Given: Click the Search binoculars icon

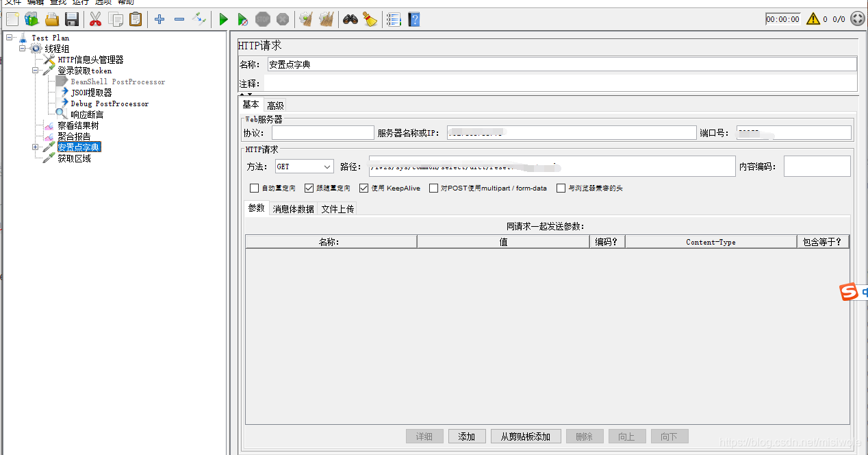Looking at the screenshot, I should pyautogui.click(x=350, y=19).
